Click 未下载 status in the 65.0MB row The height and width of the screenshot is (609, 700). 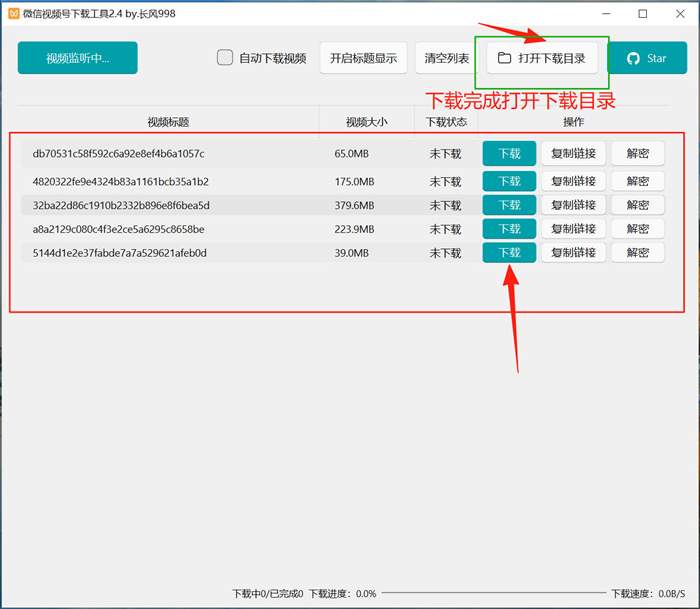[x=445, y=154]
